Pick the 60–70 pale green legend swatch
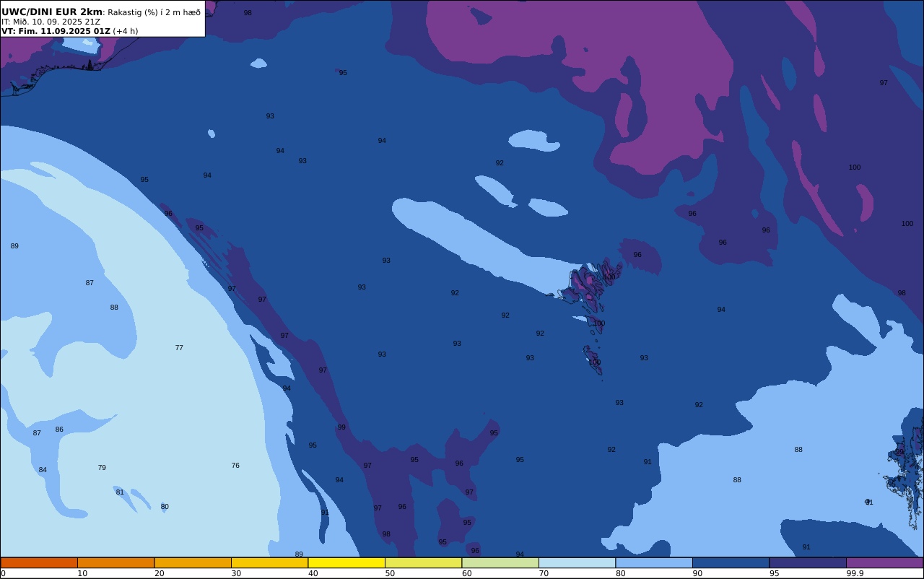The height and width of the screenshot is (579, 924). (500, 562)
